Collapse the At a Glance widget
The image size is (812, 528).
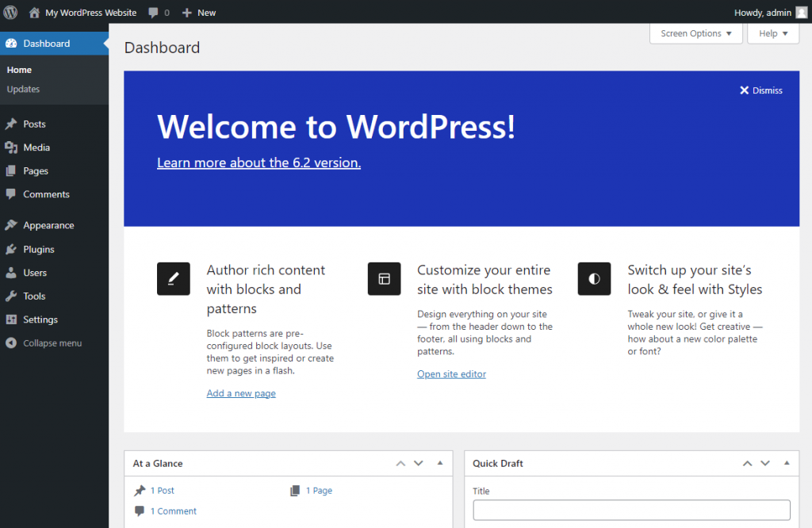440,463
